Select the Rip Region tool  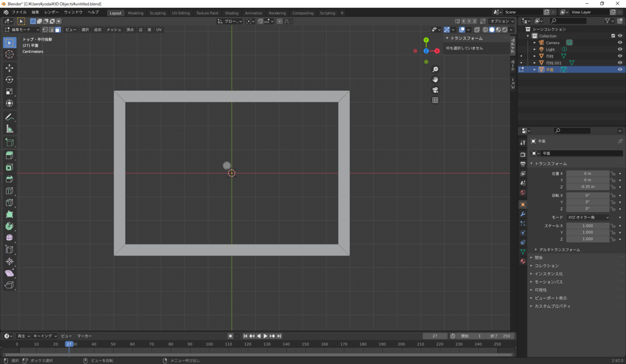click(x=9, y=285)
